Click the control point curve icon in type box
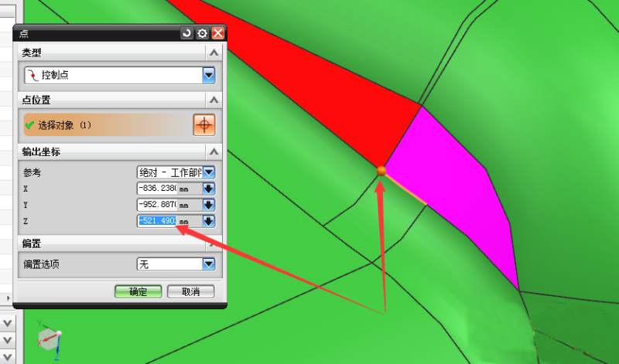The width and height of the screenshot is (619, 364). 31,76
